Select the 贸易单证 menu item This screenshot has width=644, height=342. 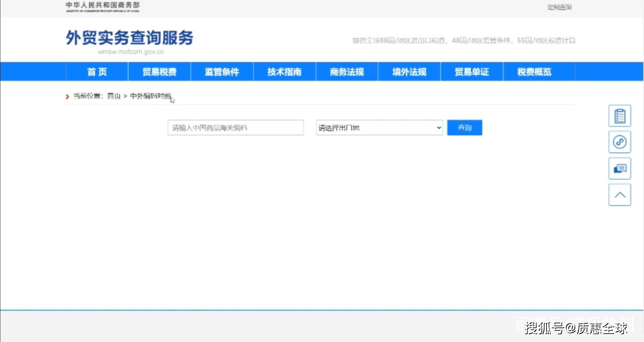click(x=472, y=72)
